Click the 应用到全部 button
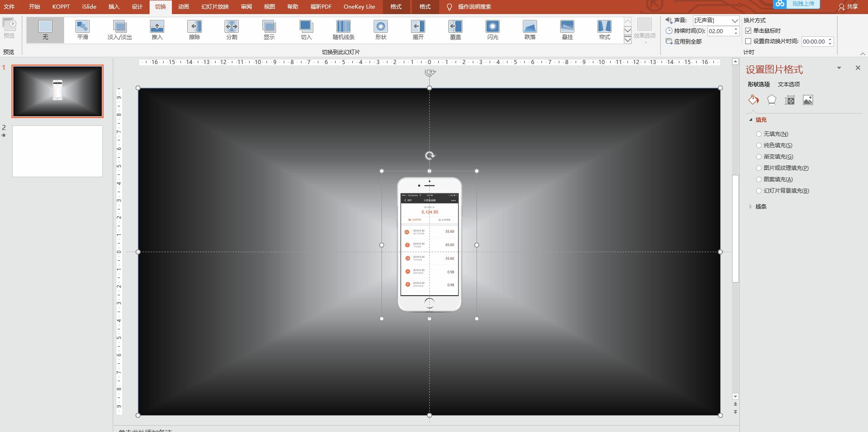 [684, 41]
